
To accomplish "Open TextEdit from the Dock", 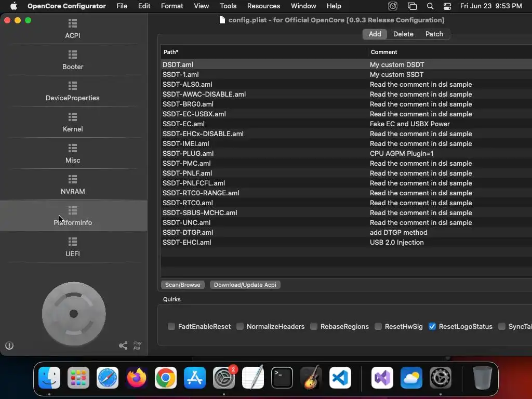I will point(253,378).
